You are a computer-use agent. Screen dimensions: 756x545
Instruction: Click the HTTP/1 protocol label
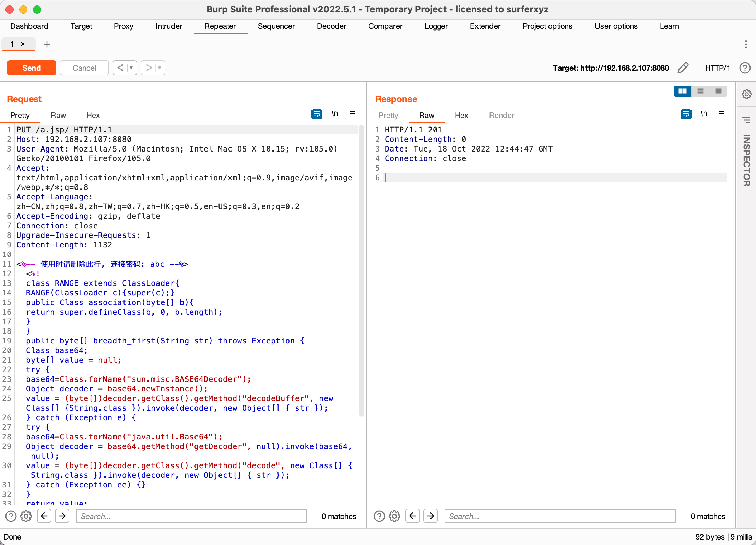coord(717,68)
